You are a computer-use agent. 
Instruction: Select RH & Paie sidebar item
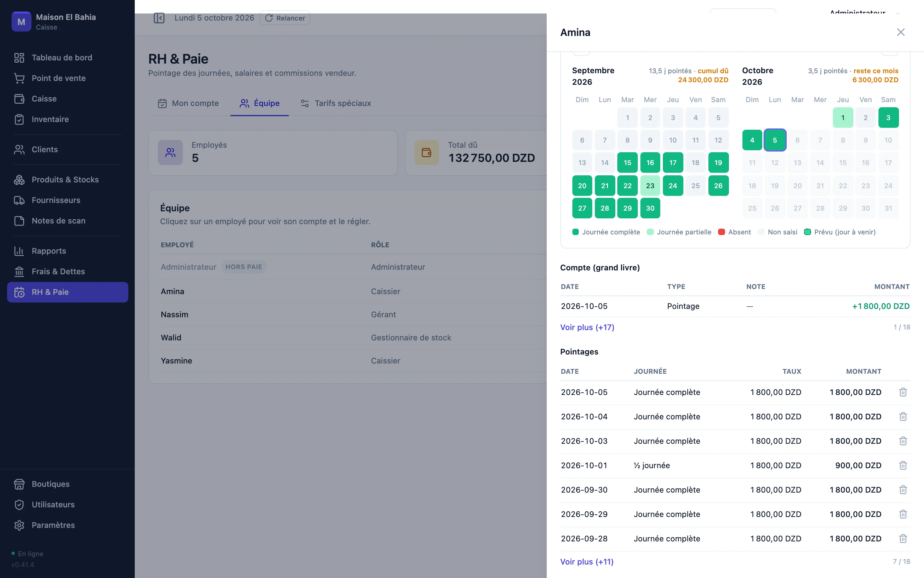click(68, 293)
